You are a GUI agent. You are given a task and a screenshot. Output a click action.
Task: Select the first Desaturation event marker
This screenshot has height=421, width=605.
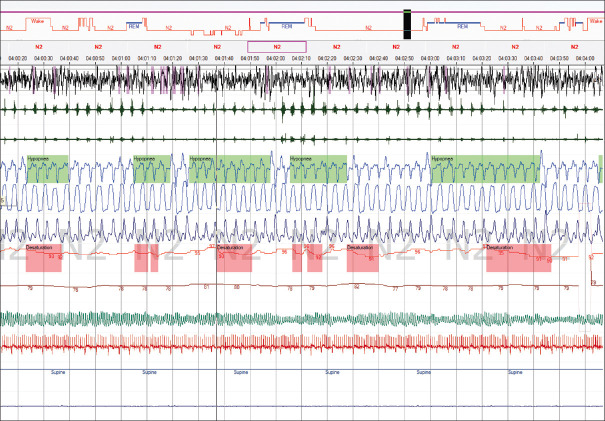pos(44,258)
